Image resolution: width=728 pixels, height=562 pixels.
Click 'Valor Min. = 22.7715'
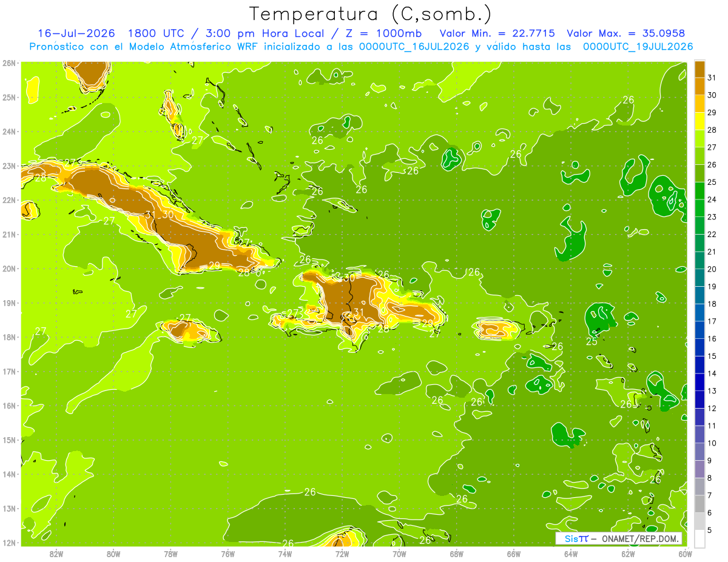[x=497, y=33]
